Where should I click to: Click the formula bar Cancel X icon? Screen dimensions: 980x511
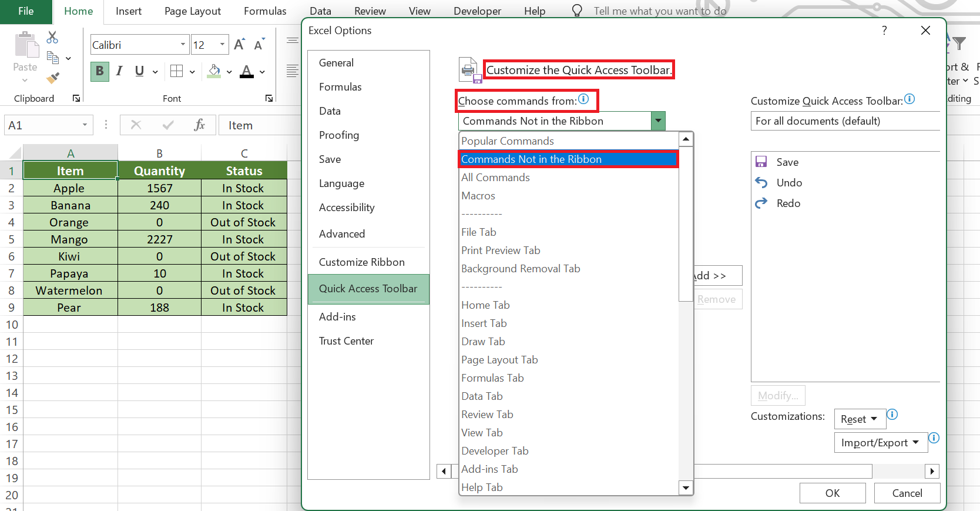point(136,125)
